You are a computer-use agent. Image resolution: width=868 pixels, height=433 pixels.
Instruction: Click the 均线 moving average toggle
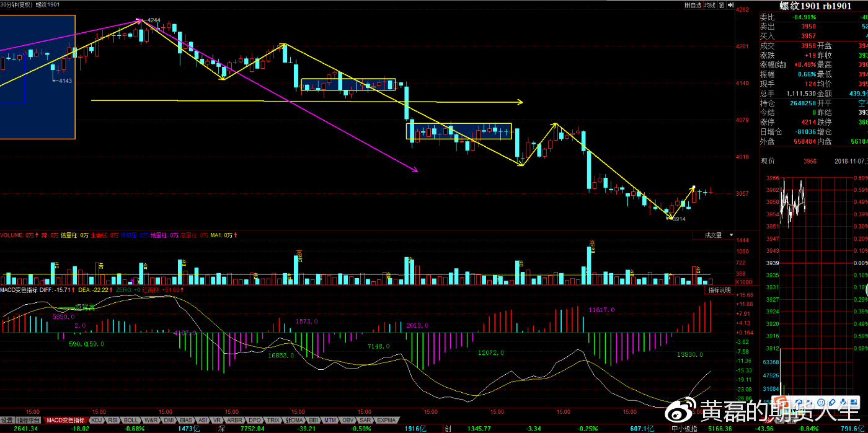click(x=710, y=5)
